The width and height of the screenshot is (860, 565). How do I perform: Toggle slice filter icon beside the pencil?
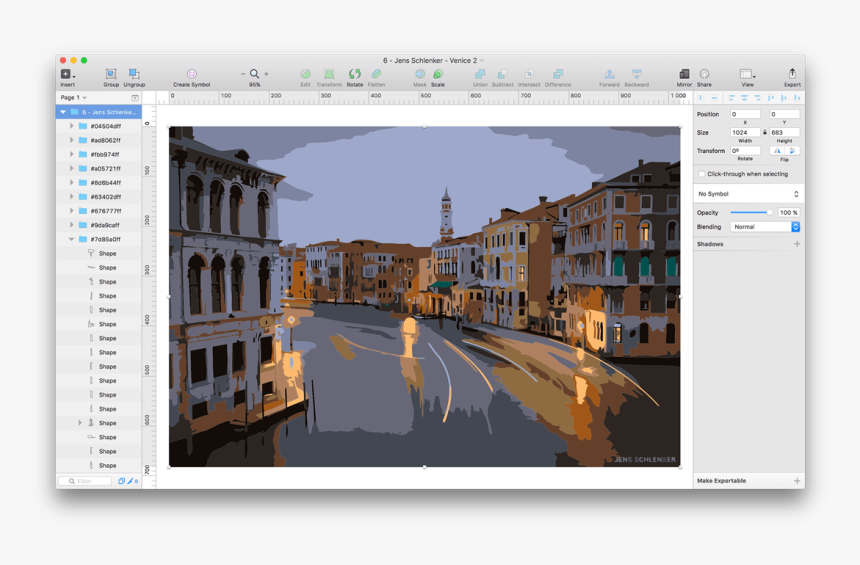(121, 481)
